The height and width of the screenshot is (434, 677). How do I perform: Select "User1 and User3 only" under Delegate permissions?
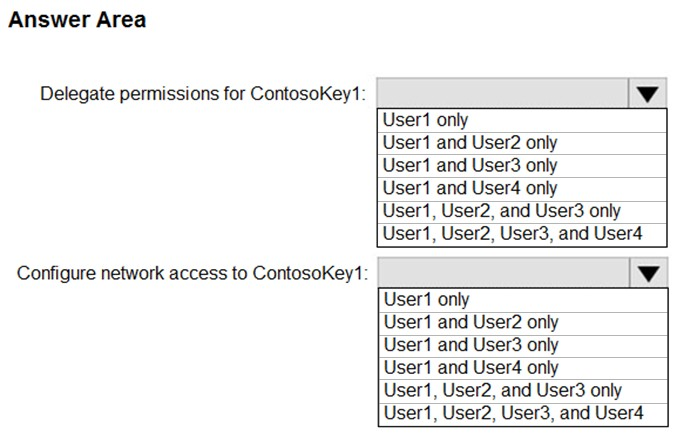click(x=522, y=166)
